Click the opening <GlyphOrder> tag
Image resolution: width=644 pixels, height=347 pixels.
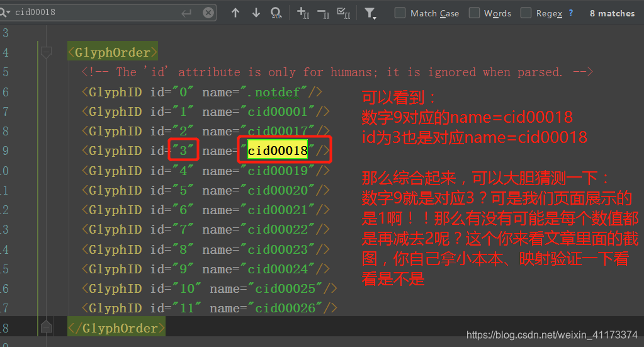tap(113, 52)
